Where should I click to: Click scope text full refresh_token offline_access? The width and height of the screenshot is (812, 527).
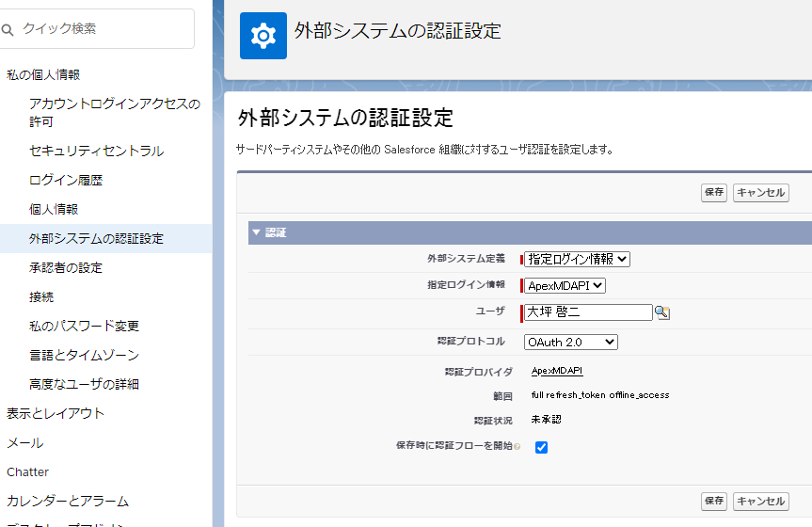pos(600,395)
